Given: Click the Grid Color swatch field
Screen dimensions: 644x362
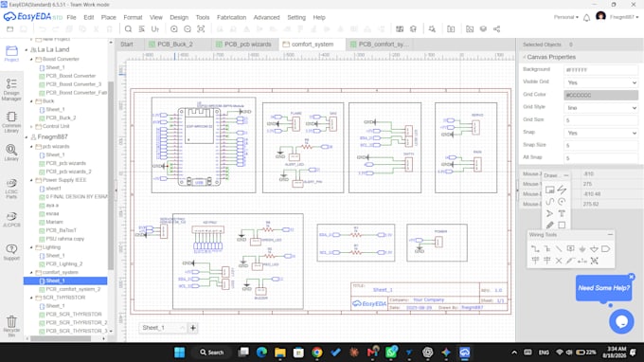Looking at the screenshot, I should tap(600, 95).
